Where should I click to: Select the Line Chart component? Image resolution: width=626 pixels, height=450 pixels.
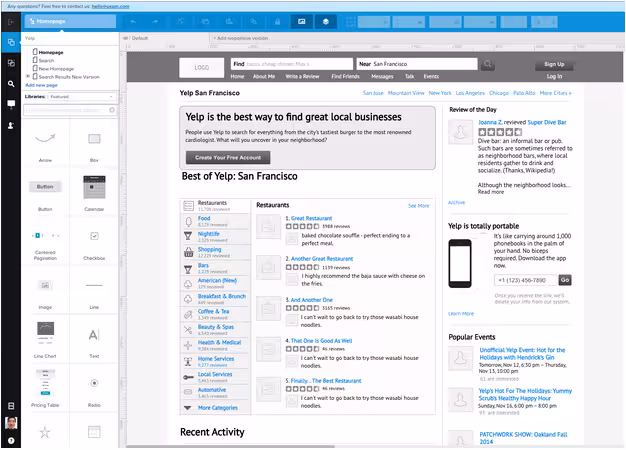[x=45, y=339]
